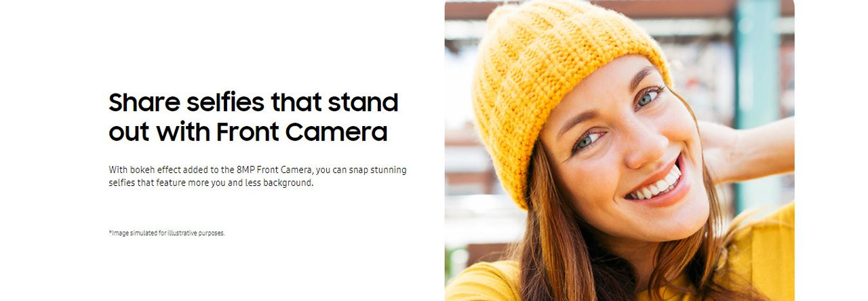Click 'Front Camera' text in the heading
The height and width of the screenshot is (301, 868).
pyautogui.click(x=302, y=132)
